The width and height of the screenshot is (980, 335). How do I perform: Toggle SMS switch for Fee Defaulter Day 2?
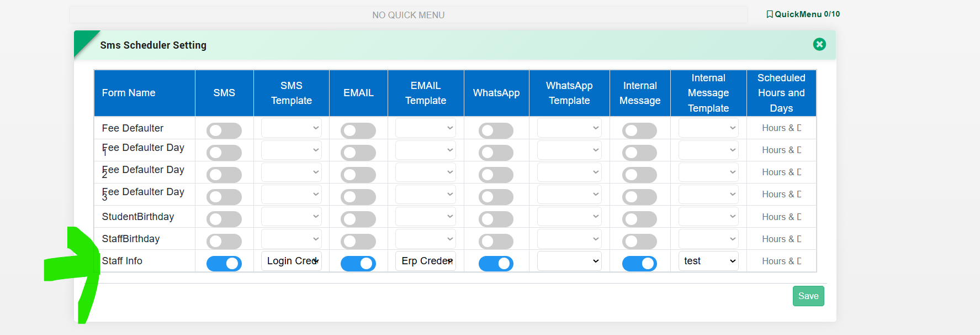pyautogui.click(x=224, y=175)
